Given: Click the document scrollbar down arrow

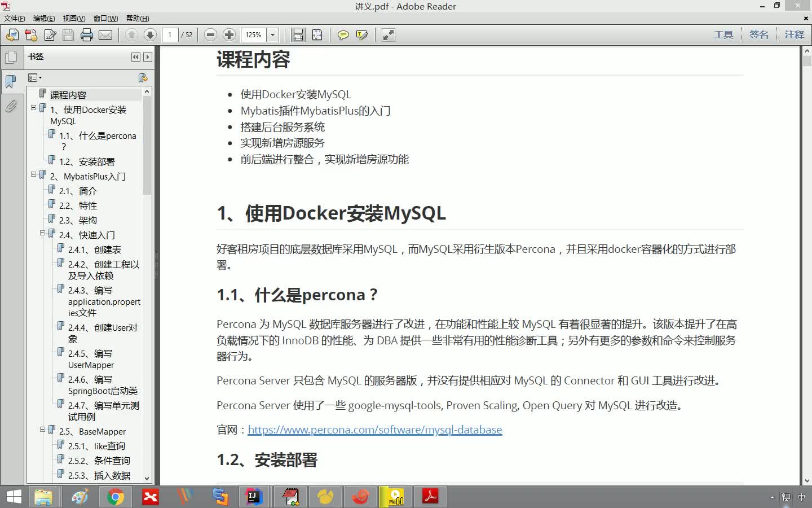Looking at the screenshot, I should [807, 481].
